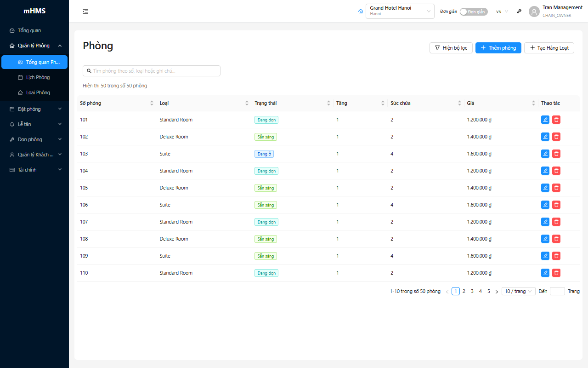Click the Thêm phòng button

click(x=498, y=48)
